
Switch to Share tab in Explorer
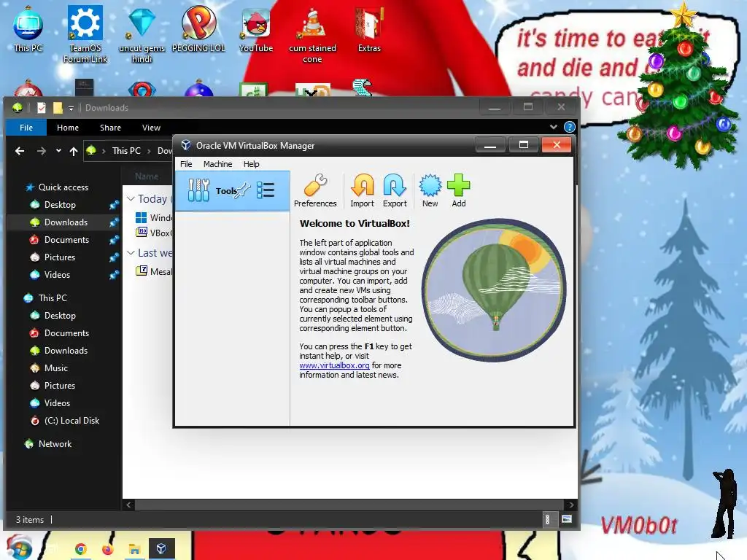click(x=110, y=128)
